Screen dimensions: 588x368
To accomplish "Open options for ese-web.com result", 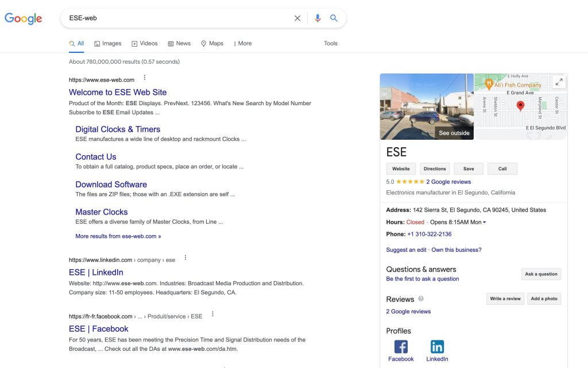I will (x=144, y=78).
